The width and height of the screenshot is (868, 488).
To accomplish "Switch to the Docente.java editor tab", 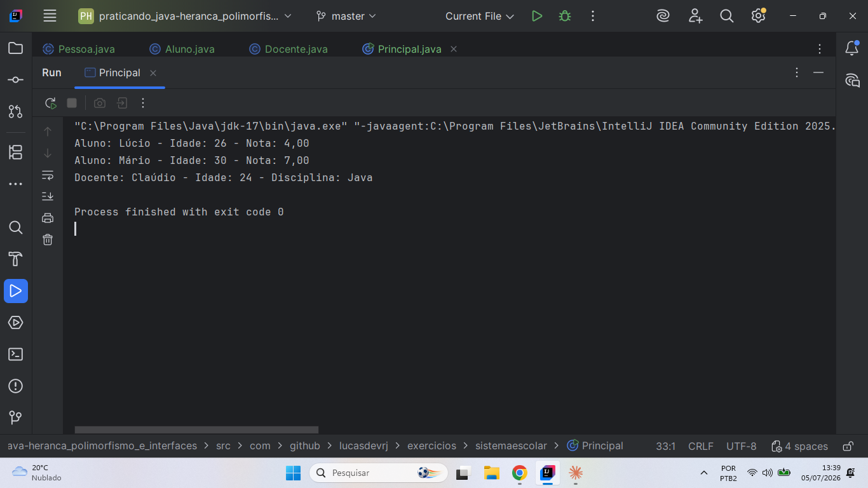I will 288,49.
